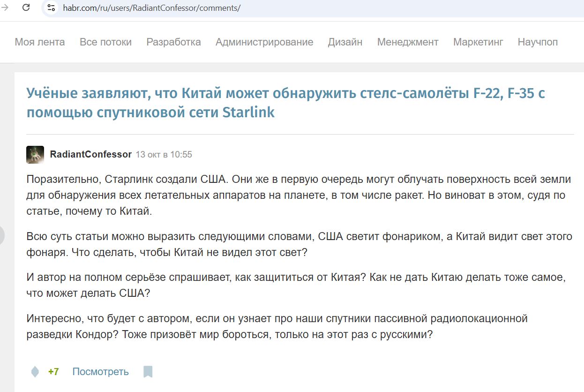The width and height of the screenshot is (584, 392).
Task: Navigate to Менеджмент section
Action: coord(408,42)
